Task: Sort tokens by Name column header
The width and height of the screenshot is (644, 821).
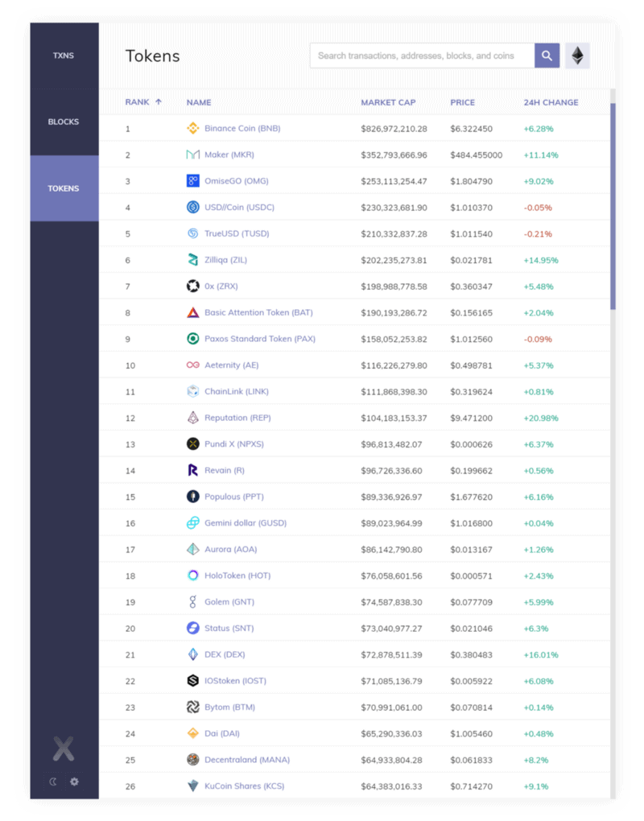Action: (199, 103)
